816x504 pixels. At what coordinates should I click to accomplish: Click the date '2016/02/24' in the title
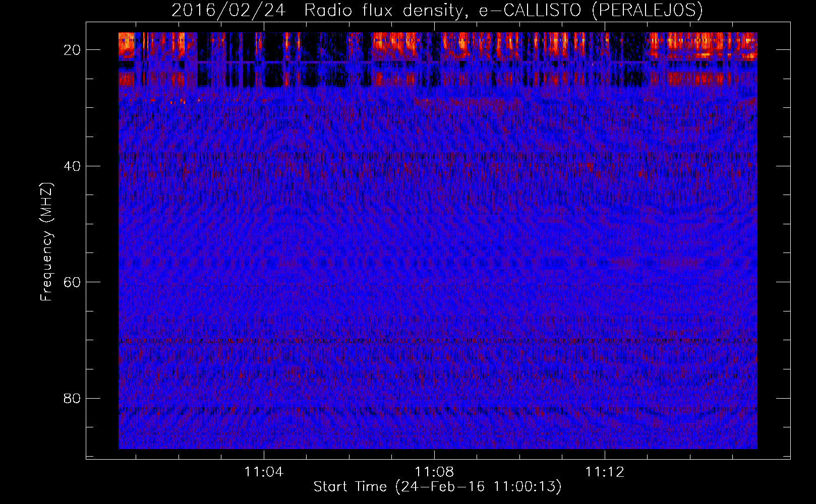click(x=228, y=10)
